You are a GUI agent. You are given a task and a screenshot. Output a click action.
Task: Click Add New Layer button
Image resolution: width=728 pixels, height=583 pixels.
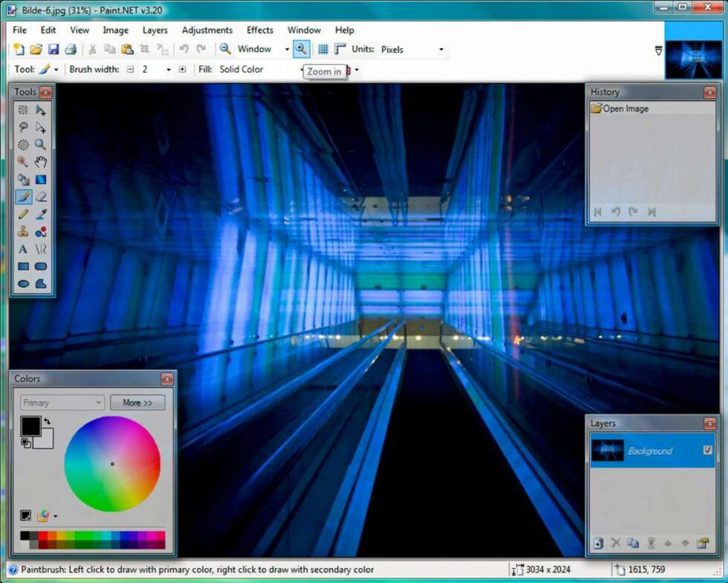pos(598,543)
